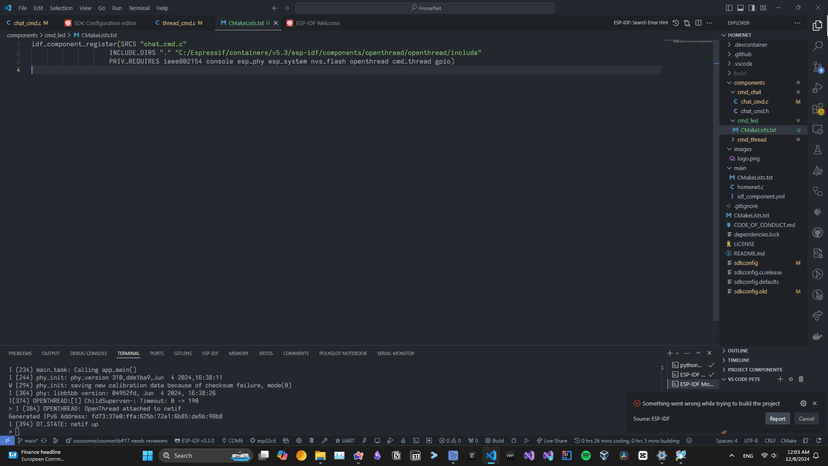828x466 pixels.
Task: Delete pet using the trash icon
Action: [x=801, y=379]
